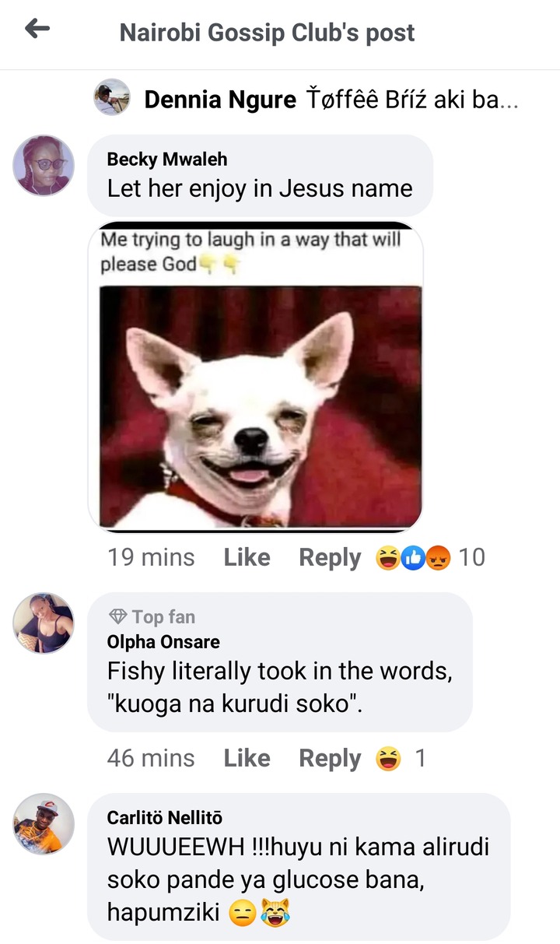Image resolution: width=560 pixels, height=944 pixels.
Task: Open Carlitö Nellitö's name link
Action: [x=165, y=818]
